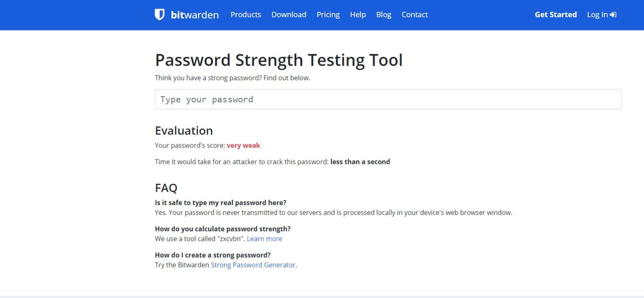Click the red very weak score text
The width and height of the screenshot is (644, 298).
pyautogui.click(x=243, y=145)
